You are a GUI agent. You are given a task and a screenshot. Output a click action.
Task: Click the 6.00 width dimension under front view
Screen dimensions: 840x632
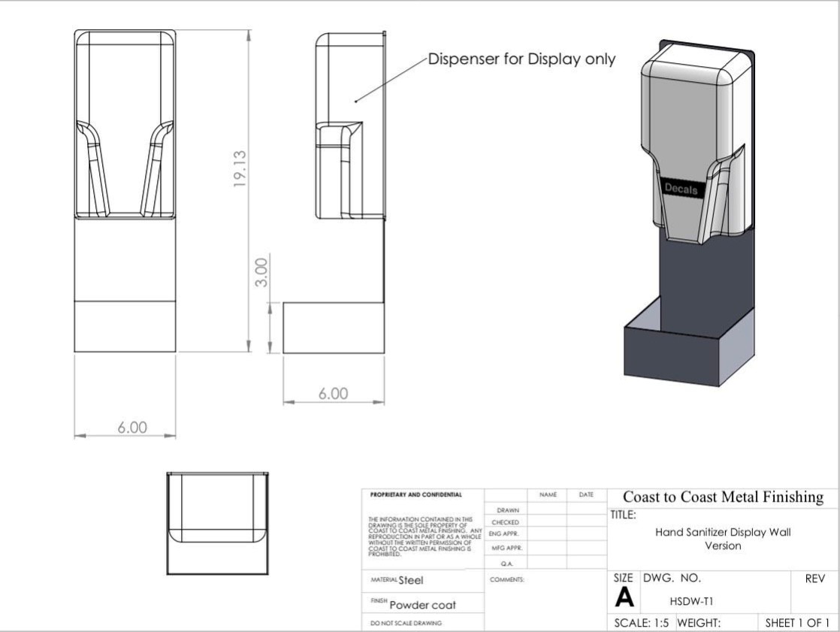(x=131, y=427)
